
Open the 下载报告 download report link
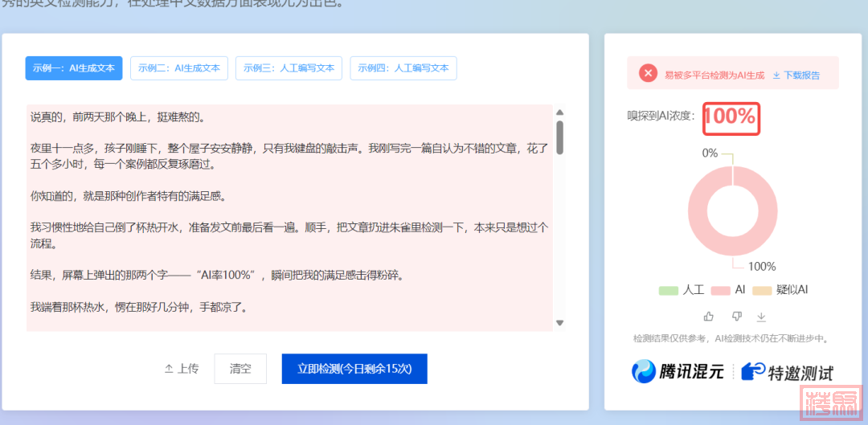(796, 75)
